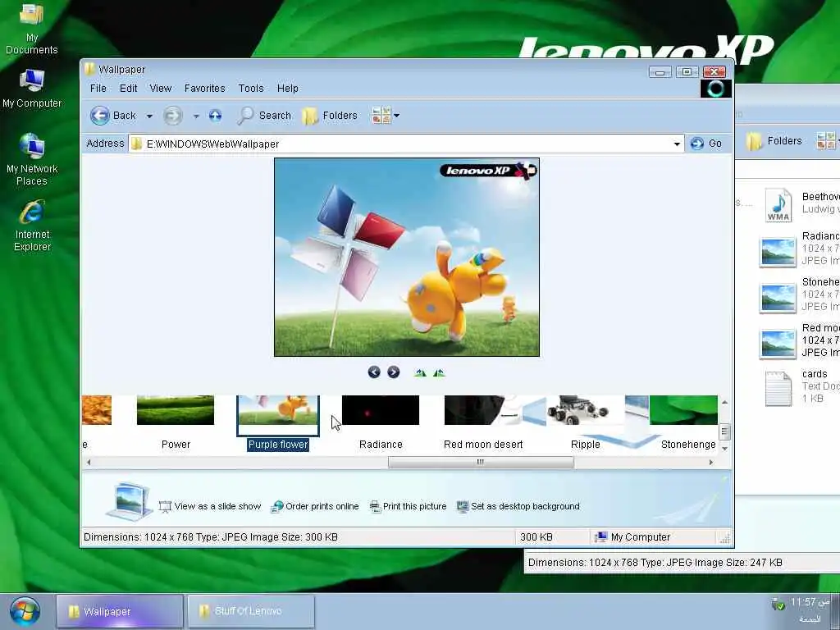Click vertical scrollbar down arrow in filmstrip
Image resolution: width=840 pixels, height=630 pixels.
click(724, 449)
